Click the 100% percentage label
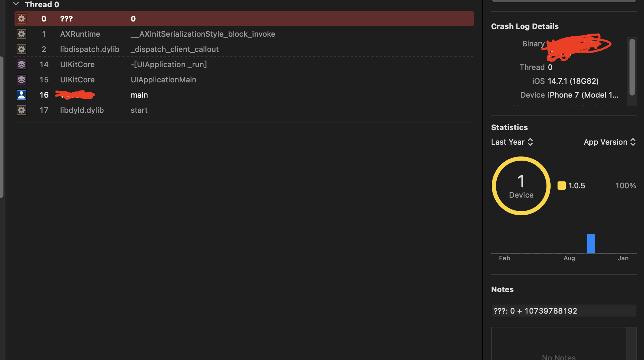The width and height of the screenshot is (644, 360). (626, 186)
